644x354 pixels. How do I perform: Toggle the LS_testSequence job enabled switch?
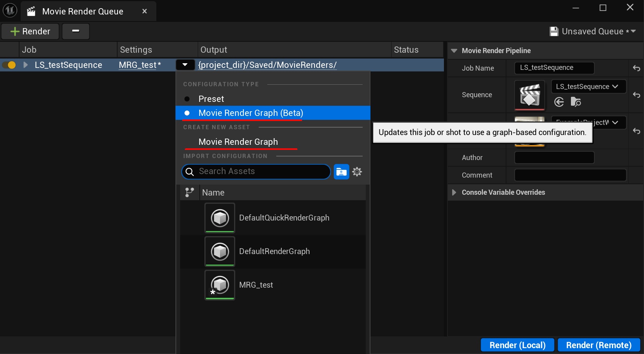coord(9,65)
